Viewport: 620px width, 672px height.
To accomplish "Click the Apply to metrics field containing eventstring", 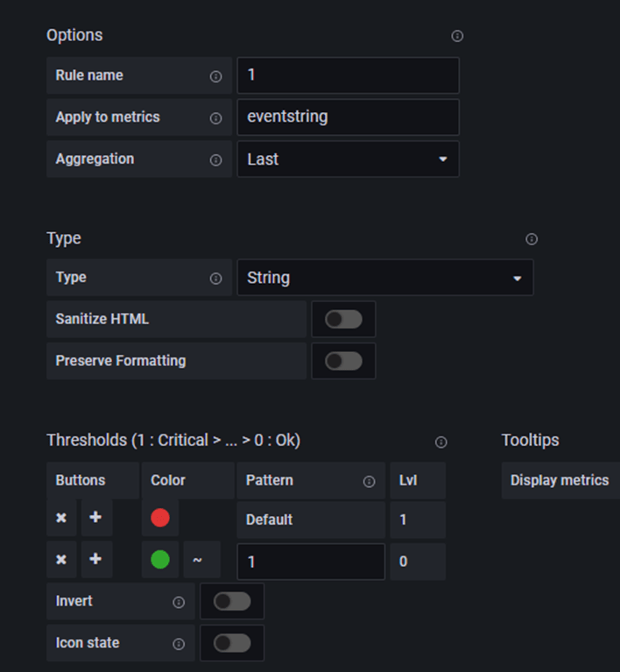I will 348,117.
